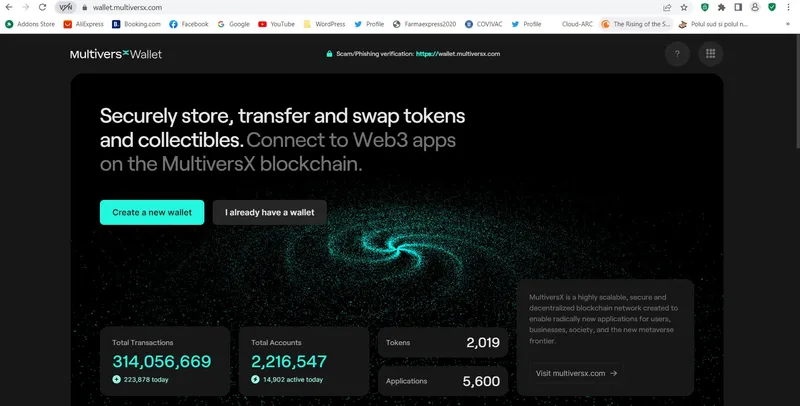Follow the Visit multiversx.com link
Viewport: 800px width, 406px height.
tap(576, 373)
